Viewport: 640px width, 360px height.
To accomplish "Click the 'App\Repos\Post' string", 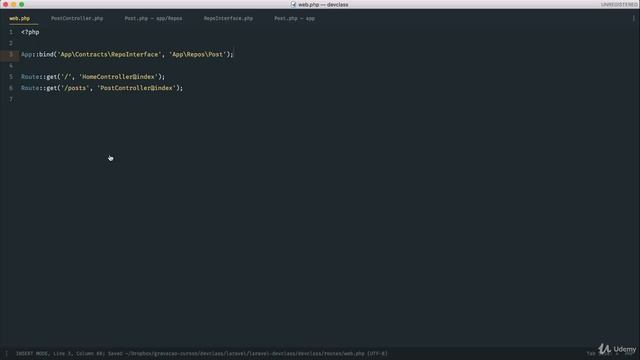I will (x=198, y=54).
